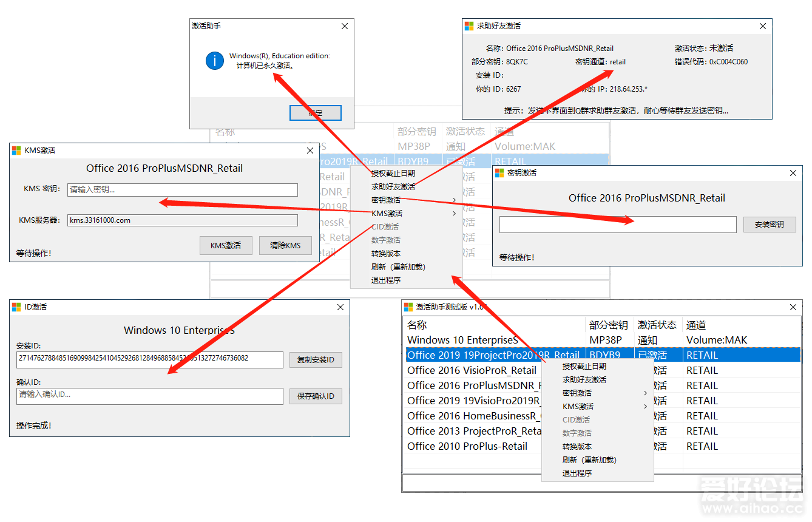Viewport: 812px width, 522px height.
Task: Close the KMS激活 window
Action: point(310,151)
